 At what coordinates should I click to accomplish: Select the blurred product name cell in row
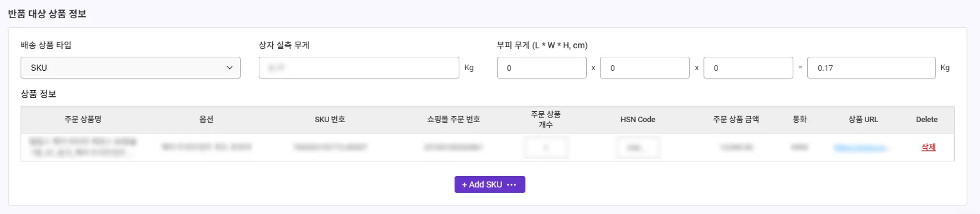click(x=83, y=147)
